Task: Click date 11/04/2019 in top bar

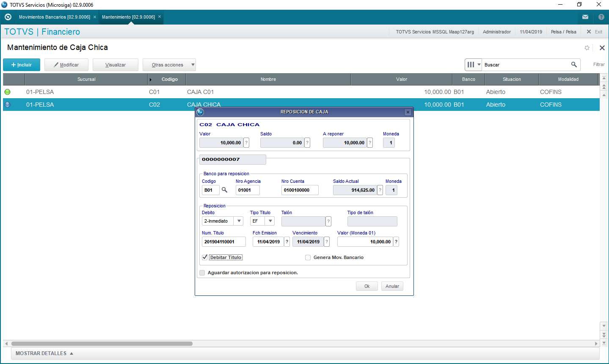Action: point(531,32)
